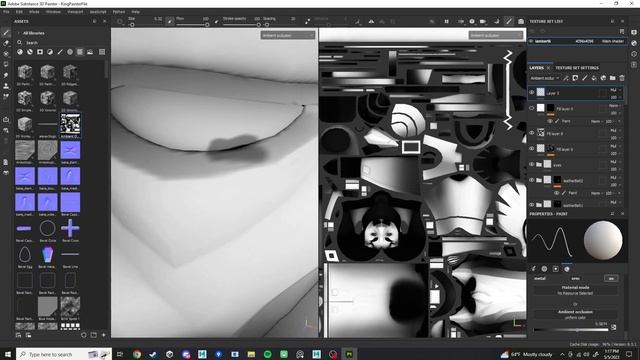Screen dimensions: 640x360
Task: Toggle symmetry icon in top toolbar
Action: pyautogui.click(x=371, y=21)
